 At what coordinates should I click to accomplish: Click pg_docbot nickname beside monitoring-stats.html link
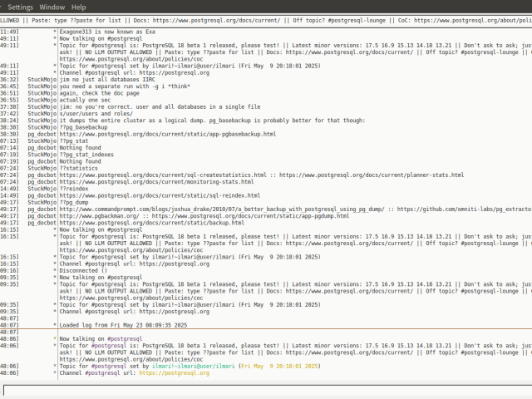[41, 181]
